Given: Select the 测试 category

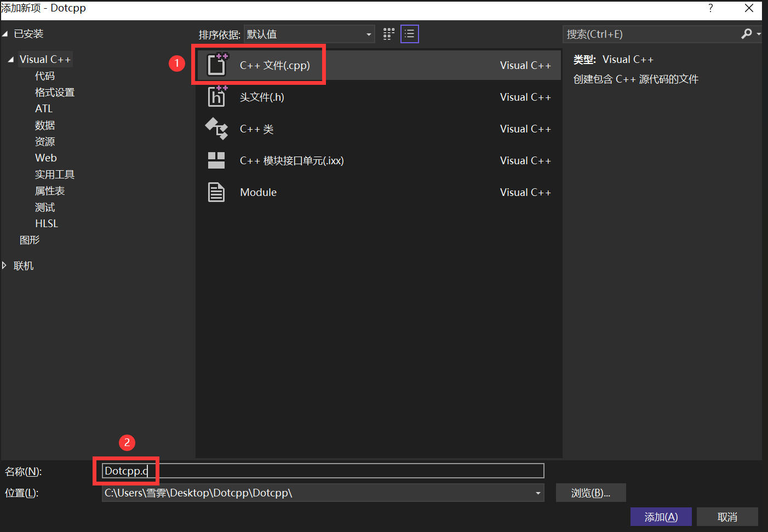Looking at the screenshot, I should pyautogui.click(x=45, y=207).
